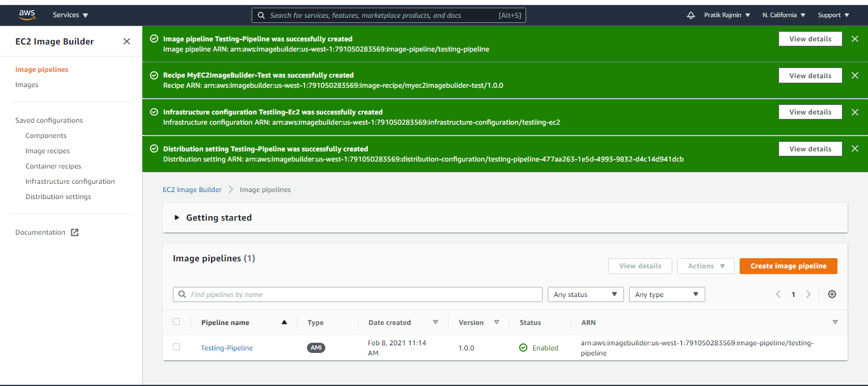Click the pipeline ARN table cell
868x386 pixels.
697,348
